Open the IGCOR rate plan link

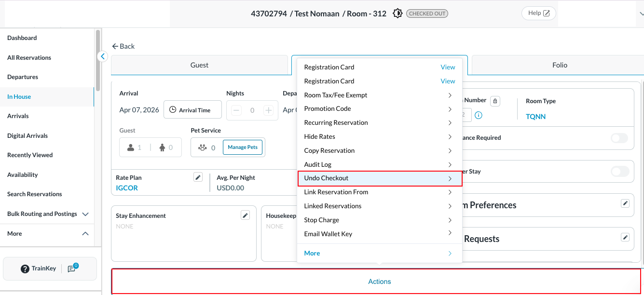(x=127, y=188)
